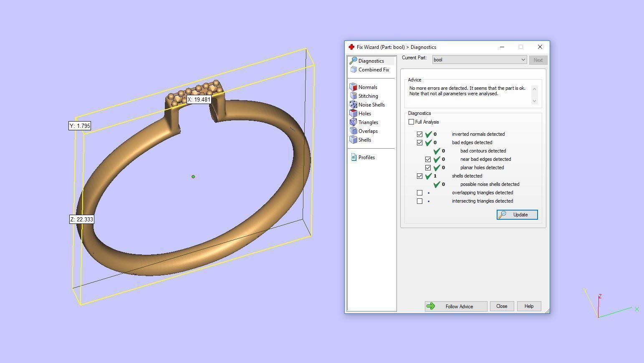The height and width of the screenshot is (363, 644).
Task: Click the Noise Shells dotted cube icon
Action: (x=353, y=105)
